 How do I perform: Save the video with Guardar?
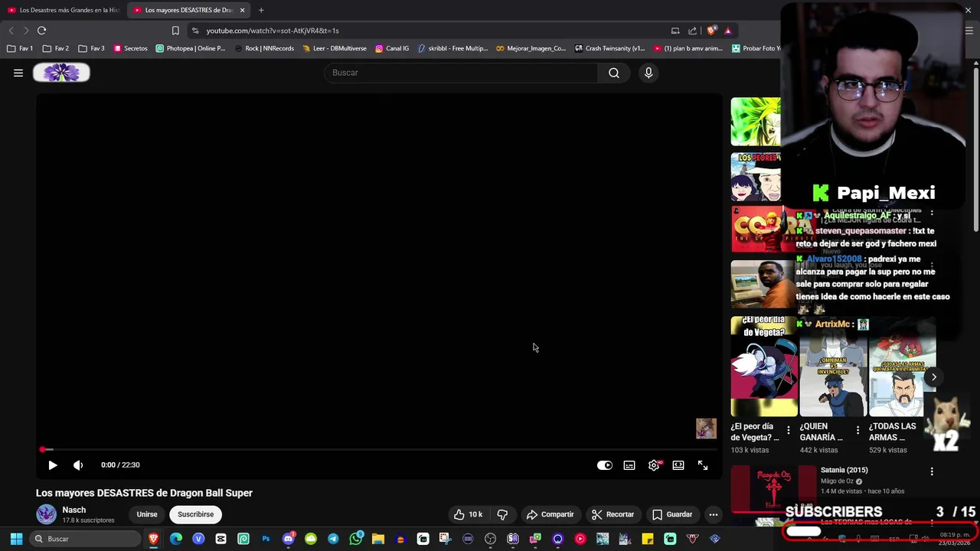click(671, 514)
